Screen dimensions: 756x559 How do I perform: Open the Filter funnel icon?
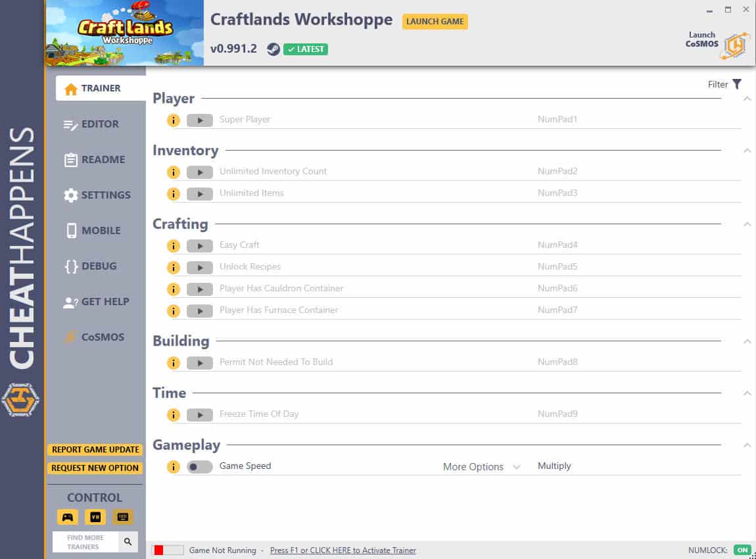pyautogui.click(x=737, y=84)
